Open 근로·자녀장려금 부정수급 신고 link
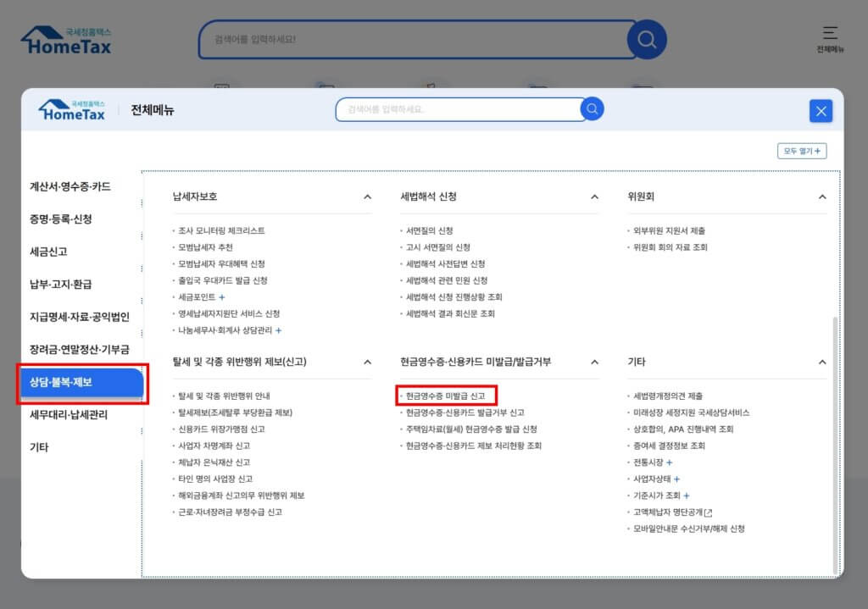The width and height of the screenshot is (868, 609). coord(231,512)
